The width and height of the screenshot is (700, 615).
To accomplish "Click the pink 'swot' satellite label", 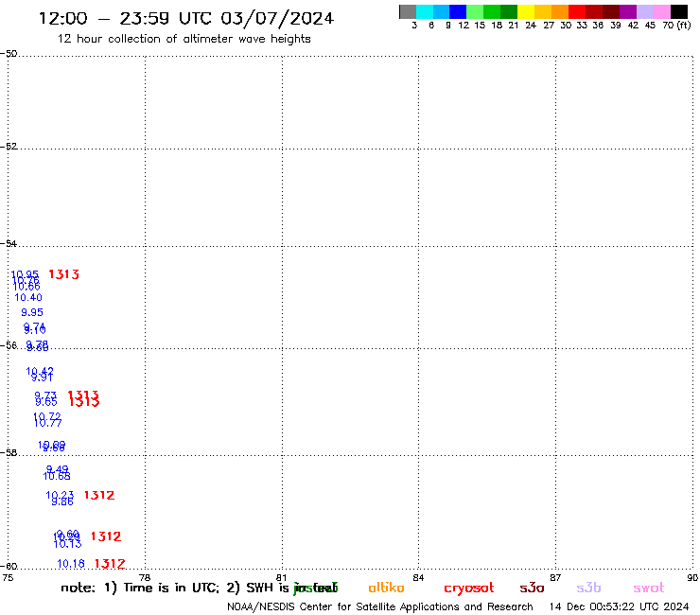I will click(649, 588).
